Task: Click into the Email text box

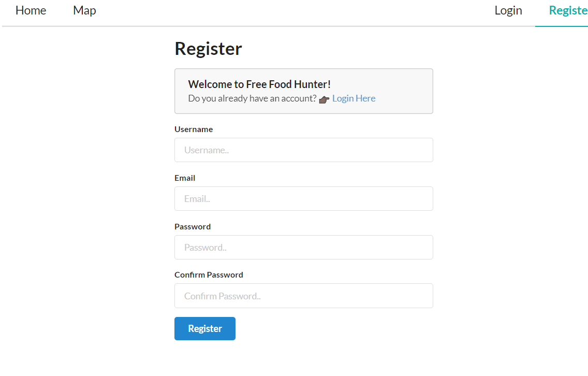Action: tap(304, 198)
